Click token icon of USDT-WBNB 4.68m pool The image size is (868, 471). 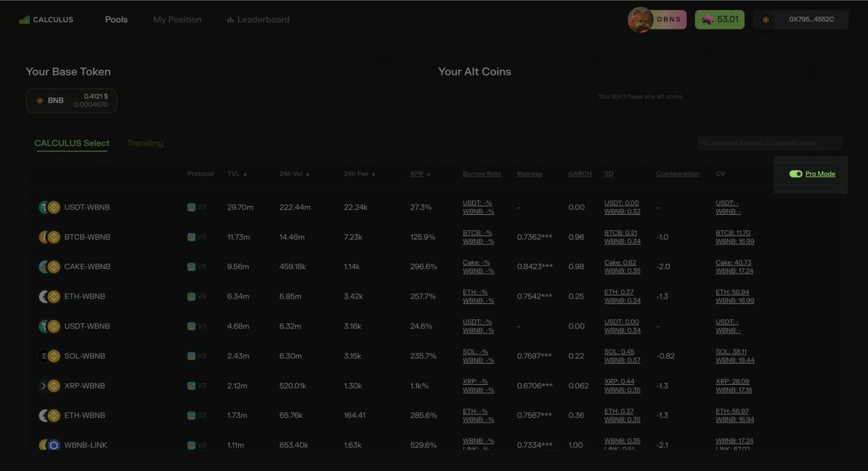pos(48,326)
